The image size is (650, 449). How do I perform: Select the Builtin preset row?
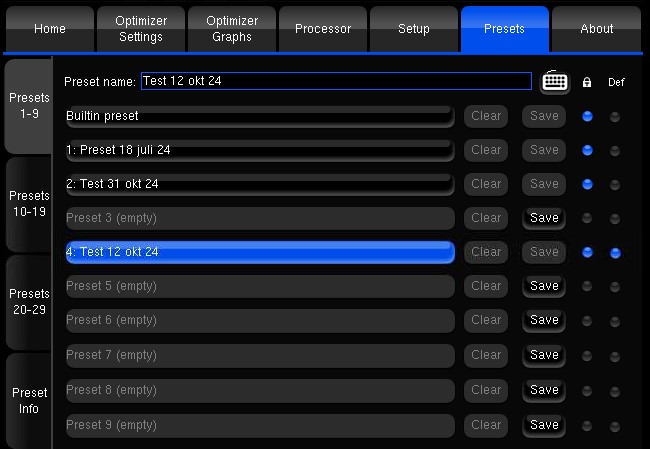pyautogui.click(x=260, y=116)
